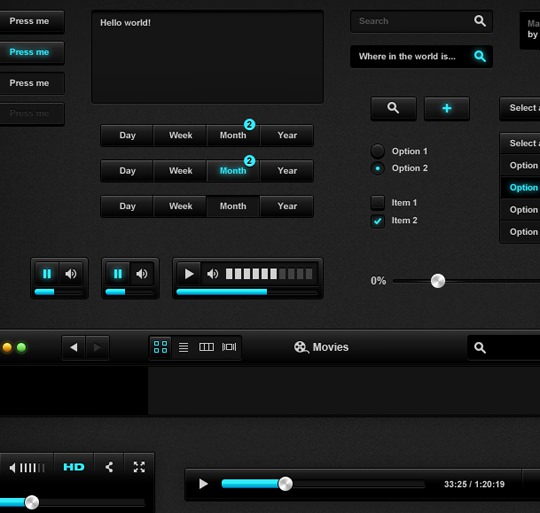Switch to column view icon
Image resolution: width=540 pixels, height=513 pixels.
[206, 347]
